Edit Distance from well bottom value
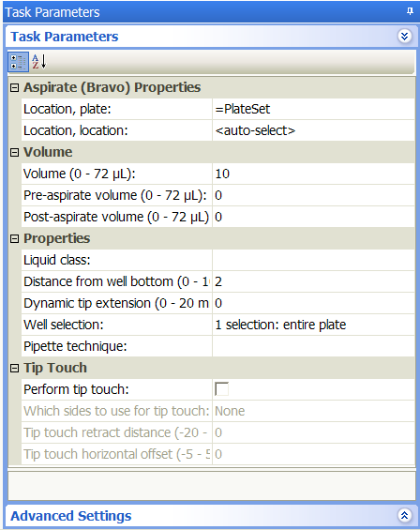 click(x=313, y=281)
